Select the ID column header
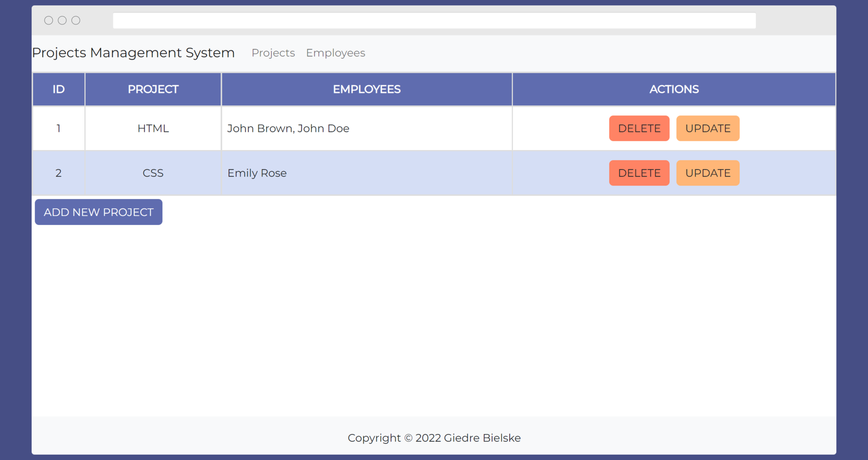 point(58,89)
